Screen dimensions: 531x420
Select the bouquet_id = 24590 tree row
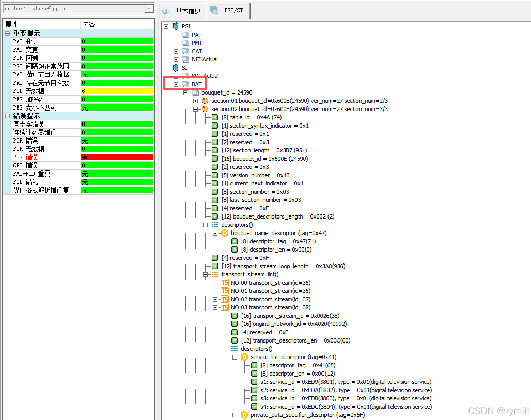[x=227, y=92]
